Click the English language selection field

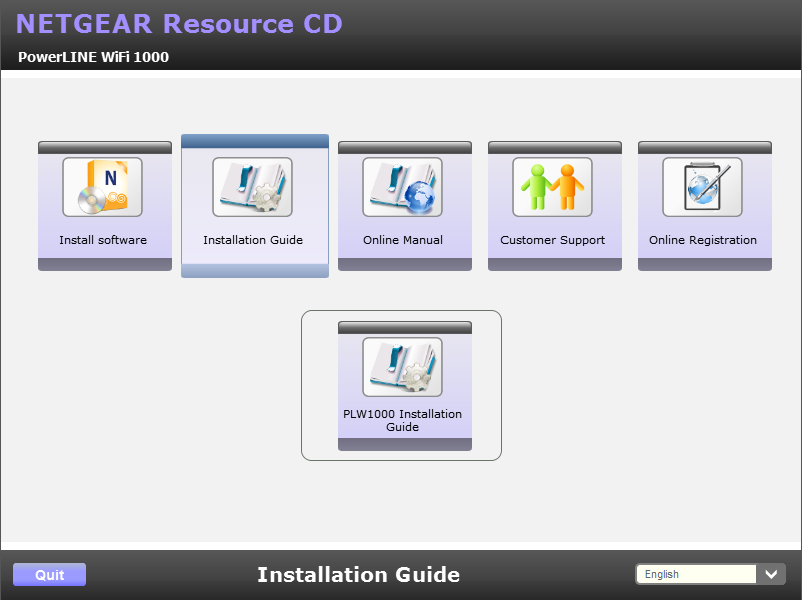click(696, 574)
